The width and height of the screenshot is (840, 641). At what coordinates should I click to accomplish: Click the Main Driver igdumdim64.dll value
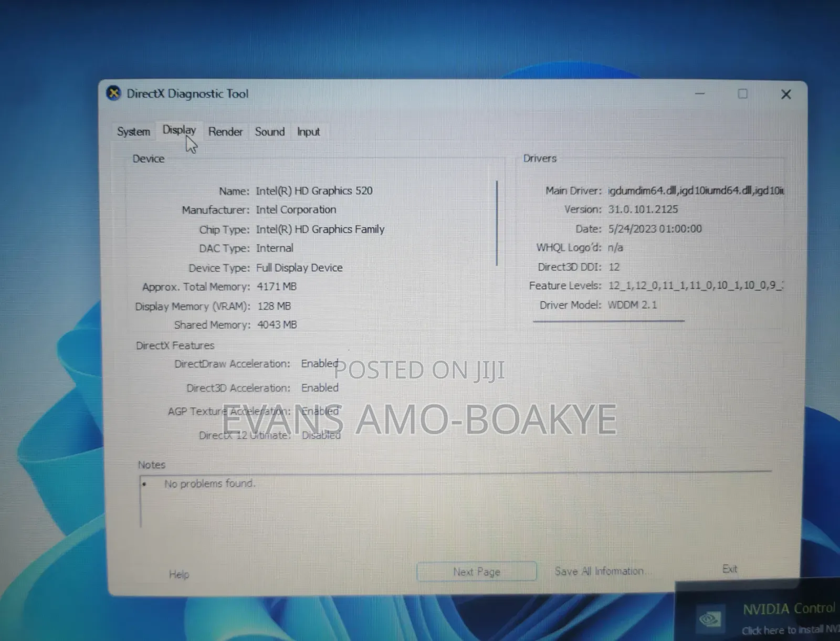coord(696,190)
